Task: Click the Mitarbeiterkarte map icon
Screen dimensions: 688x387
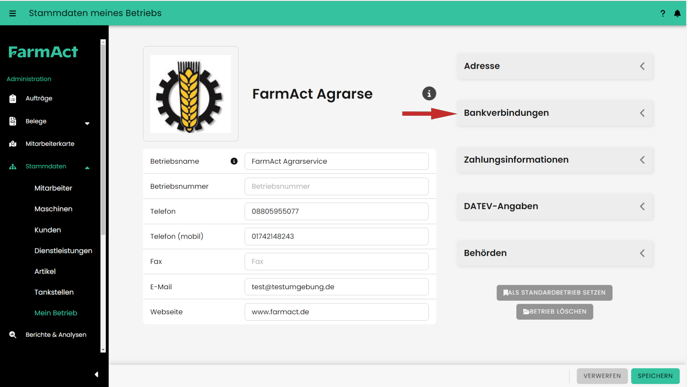Action: point(13,143)
